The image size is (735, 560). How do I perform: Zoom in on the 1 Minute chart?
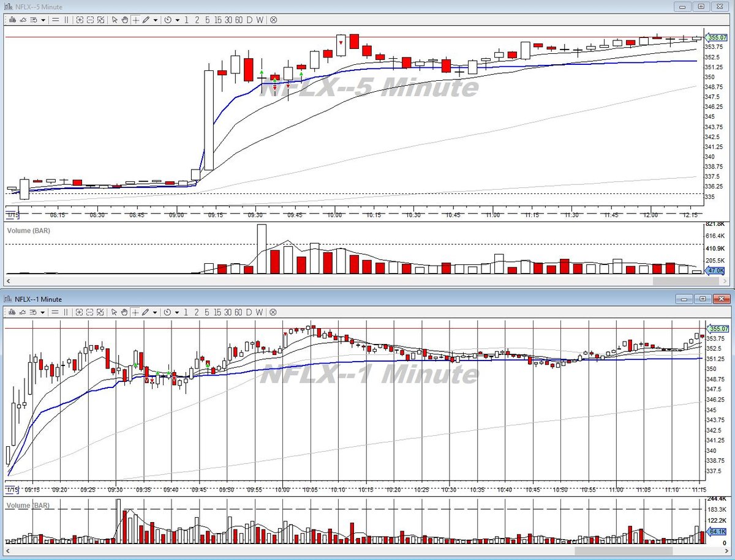[80, 312]
